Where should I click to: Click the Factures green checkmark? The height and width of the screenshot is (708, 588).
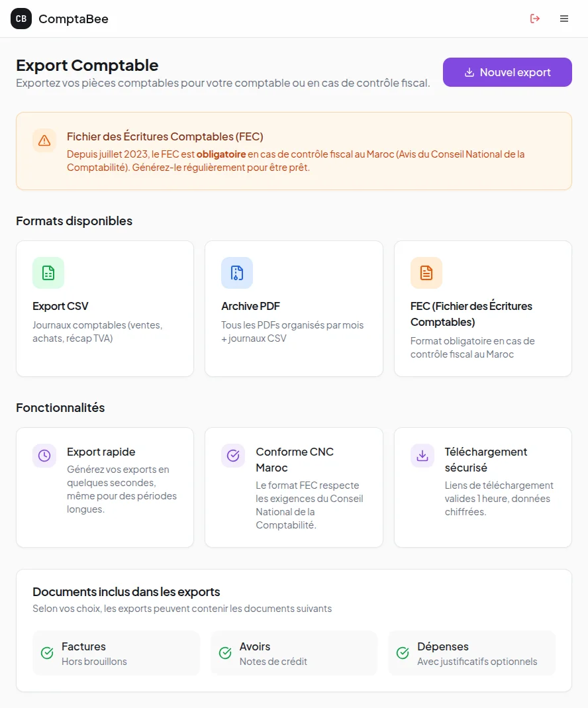(47, 653)
